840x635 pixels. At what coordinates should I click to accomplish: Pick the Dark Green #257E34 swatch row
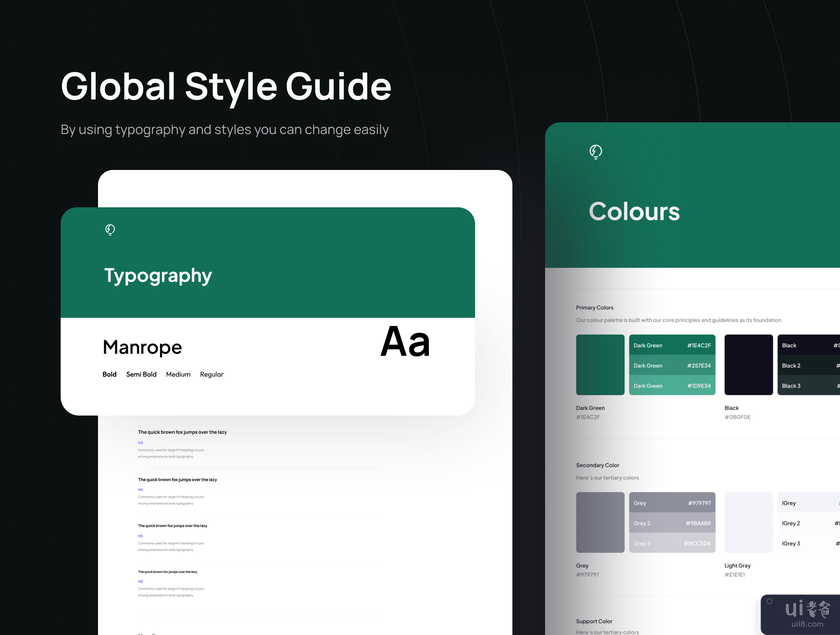672,366
